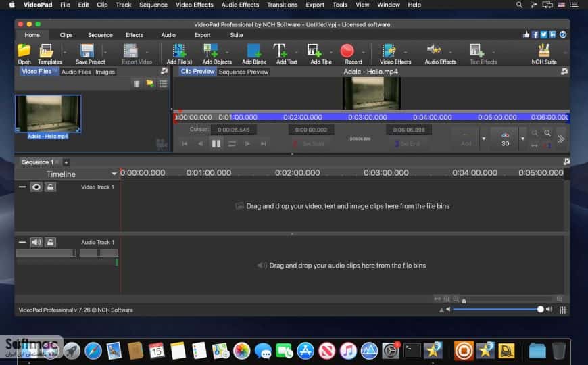Click the Save Project icon
This screenshot has height=365, width=588.
coord(90,53)
